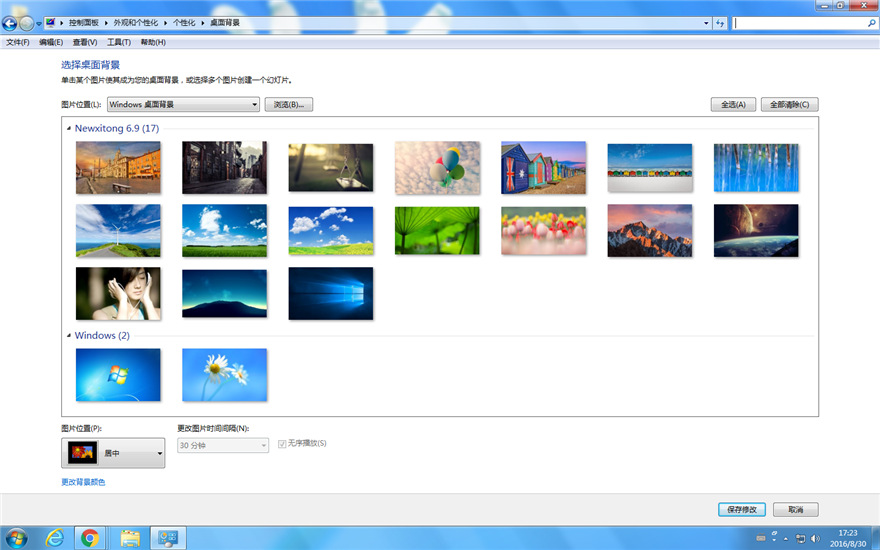Launch Internet Explorer from taskbar
The width and height of the screenshot is (880, 550).
click(54, 539)
